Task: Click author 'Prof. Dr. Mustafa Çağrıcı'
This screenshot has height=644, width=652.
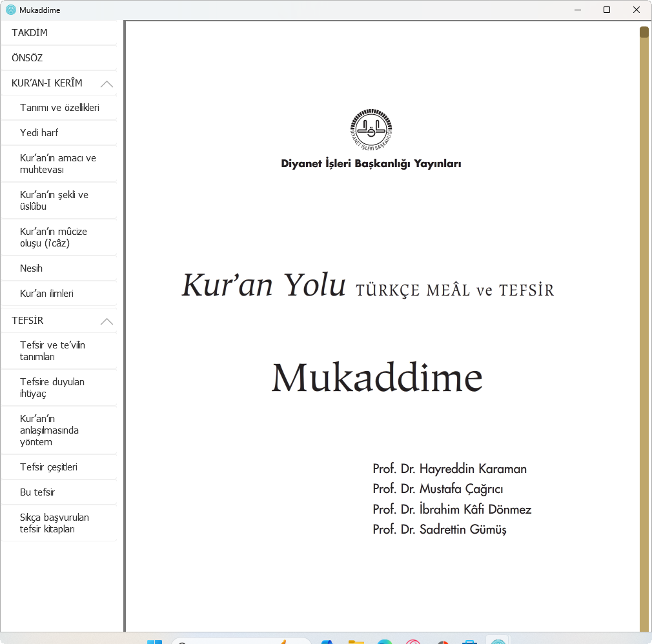Action: (x=438, y=489)
